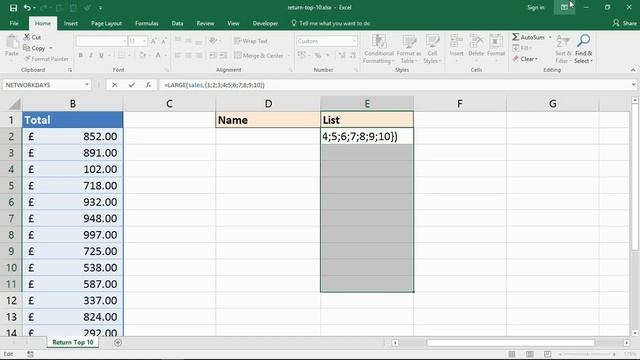Viewport: 640px width, 360px height.
Task: Add new sheet with plus icon
Action: click(118, 342)
